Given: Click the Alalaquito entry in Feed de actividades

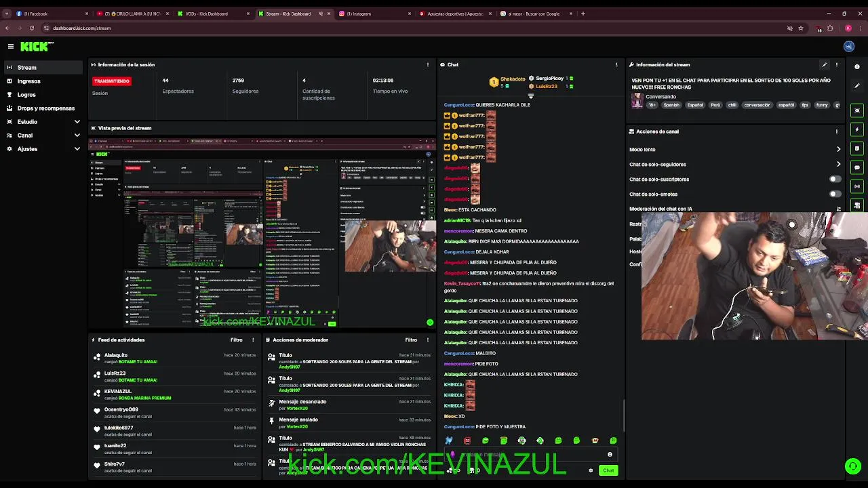Looking at the screenshot, I should 174,358.
